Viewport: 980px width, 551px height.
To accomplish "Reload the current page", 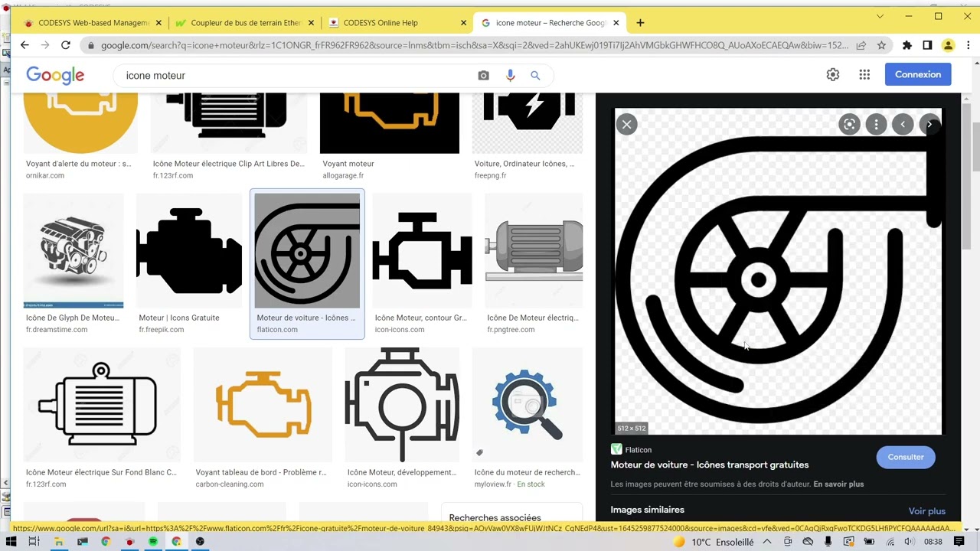I will click(x=65, y=45).
